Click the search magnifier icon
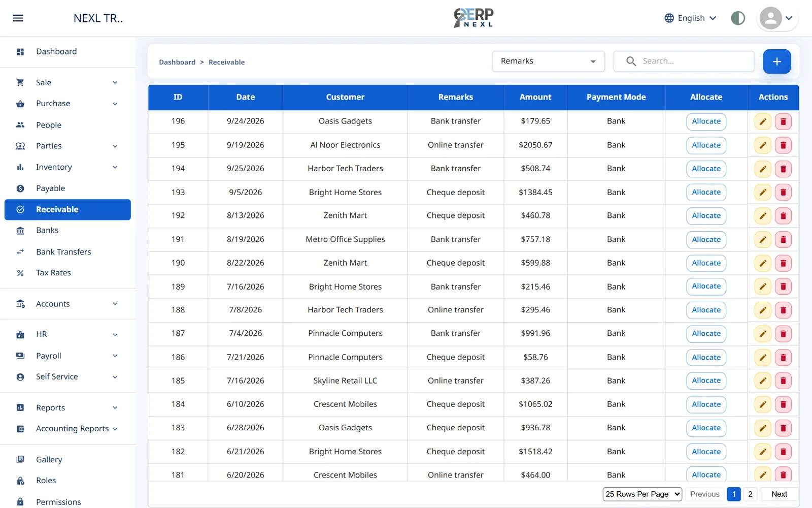The image size is (812, 508). coord(631,61)
